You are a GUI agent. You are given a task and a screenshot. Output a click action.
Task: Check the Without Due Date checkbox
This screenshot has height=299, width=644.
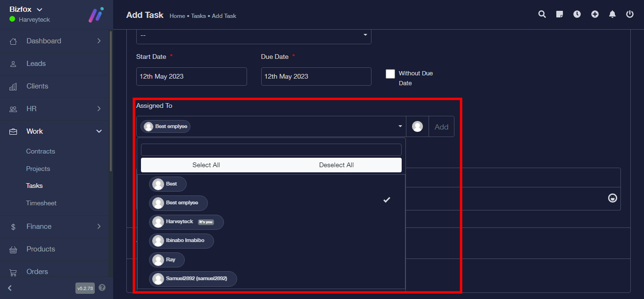click(x=390, y=74)
